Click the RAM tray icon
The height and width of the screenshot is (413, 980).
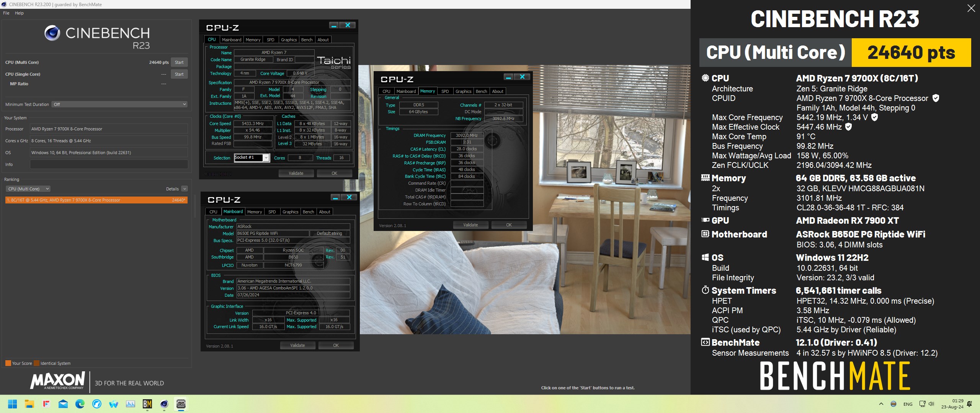point(893,404)
